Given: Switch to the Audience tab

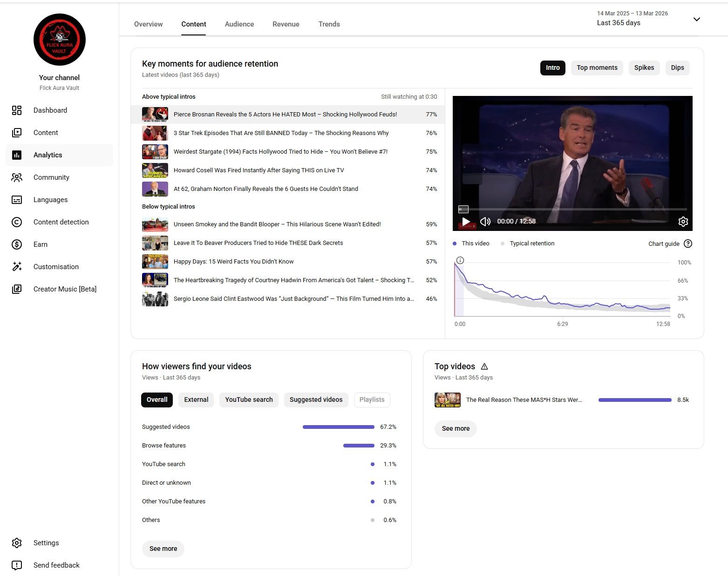Looking at the screenshot, I should [239, 24].
